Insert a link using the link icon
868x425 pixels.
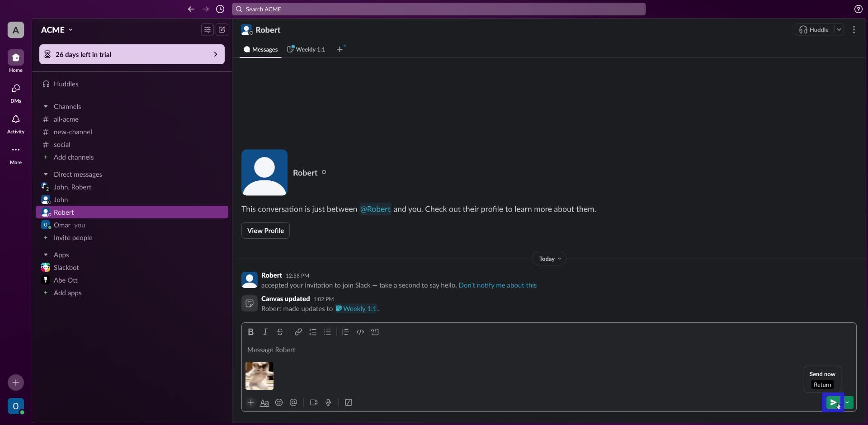click(x=298, y=332)
